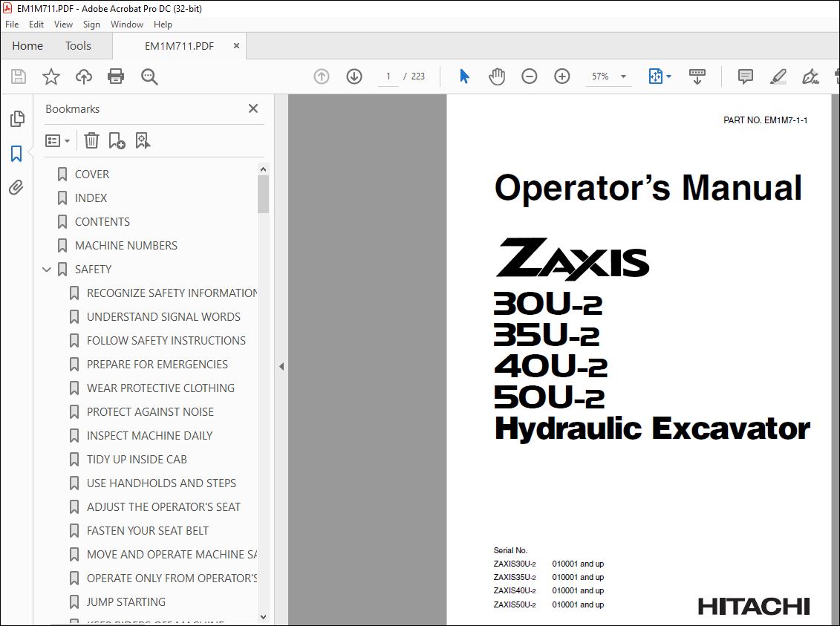Select the Hand pan tool
The width and height of the screenshot is (840, 626).
tap(497, 76)
